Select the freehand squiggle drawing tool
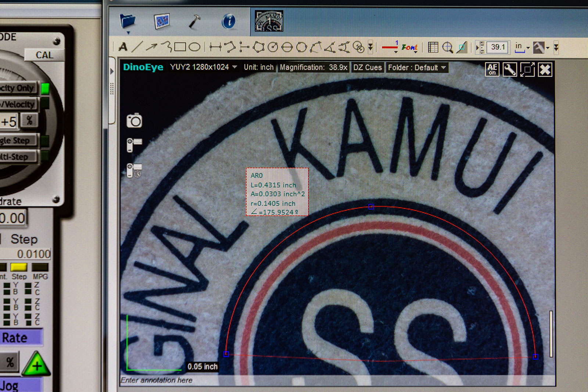 [166, 47]
